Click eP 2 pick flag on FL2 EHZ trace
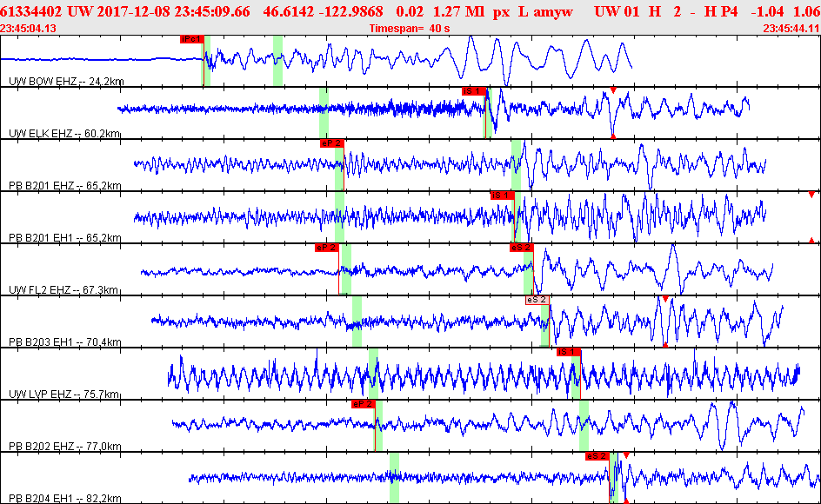This screenshot has height=504, width=821. [x=327, y=248]
